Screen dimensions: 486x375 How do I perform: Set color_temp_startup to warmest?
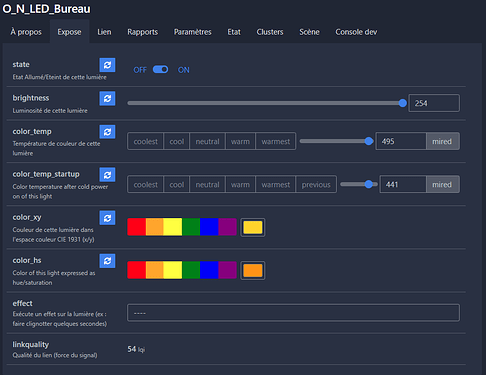coord(276,184)
